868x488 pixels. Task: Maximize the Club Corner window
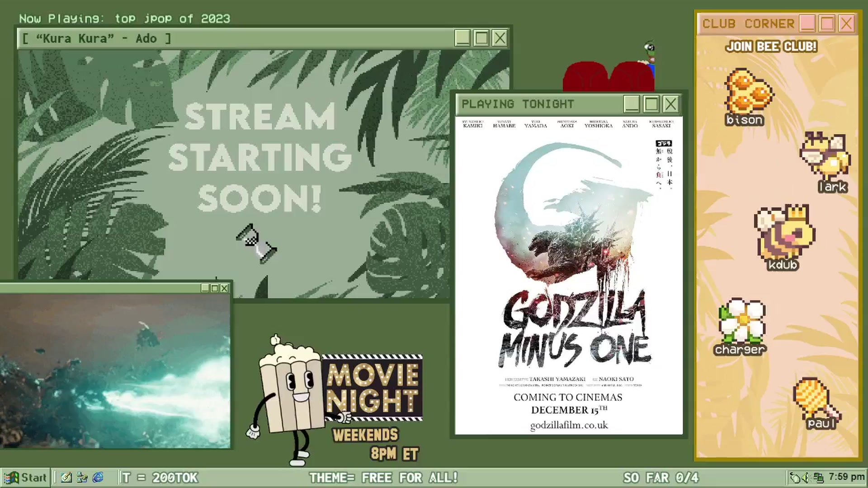coord(827,23)
